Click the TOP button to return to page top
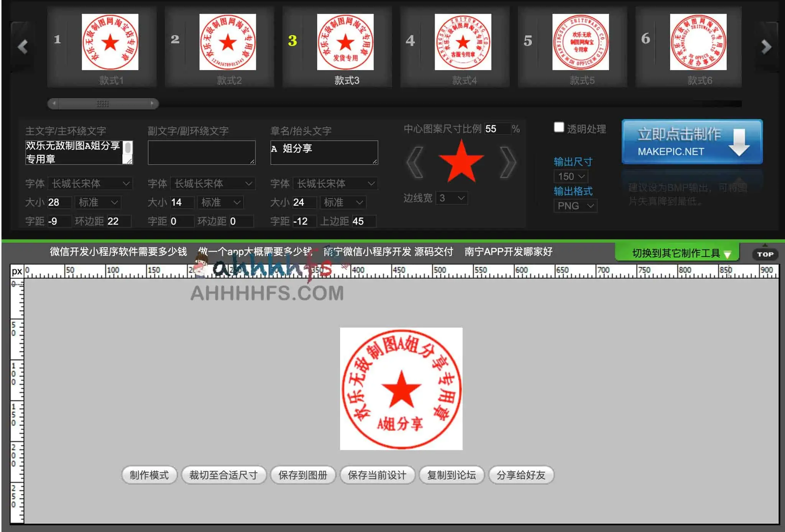Viewport: 785px width, 532px height. coord(765,254)
